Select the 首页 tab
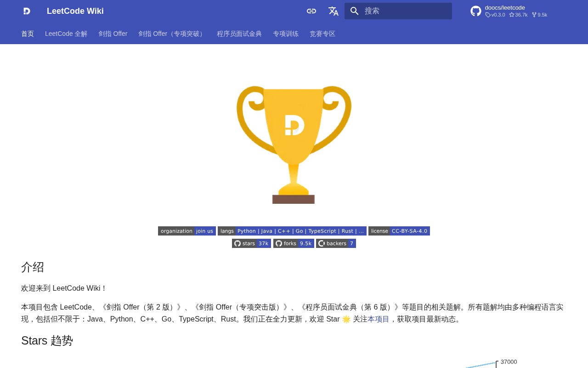 (x=28, y=34)
